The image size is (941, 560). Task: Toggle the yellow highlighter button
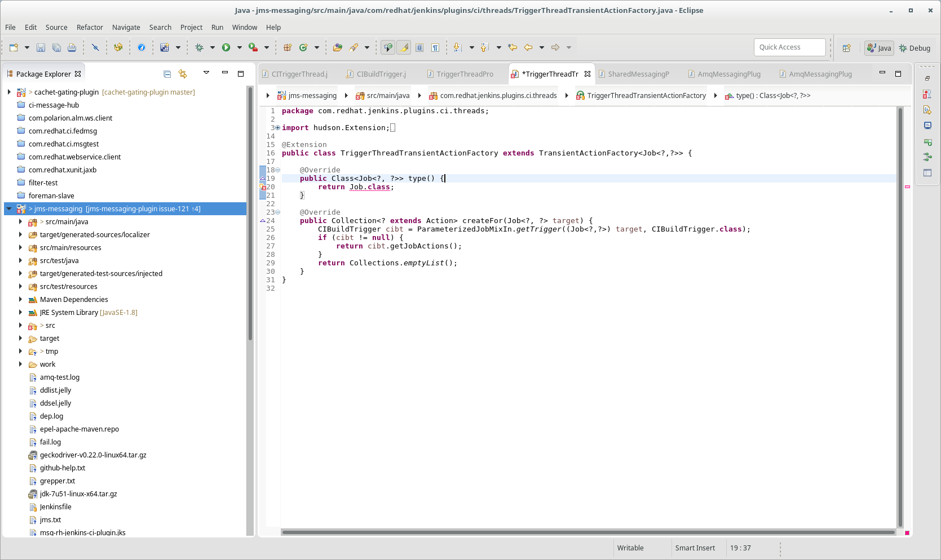tap(404, 48)
